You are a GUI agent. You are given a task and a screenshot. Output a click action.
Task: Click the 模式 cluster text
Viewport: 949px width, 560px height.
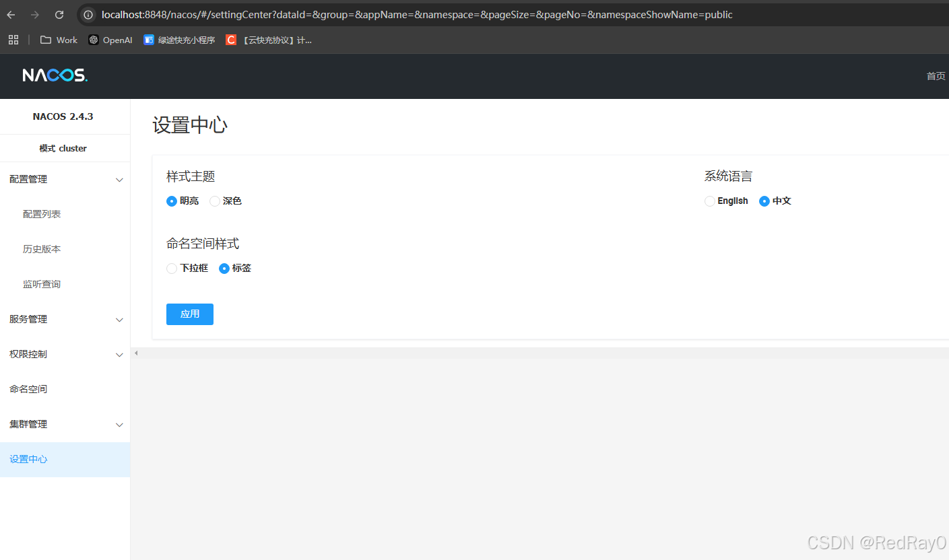pos(63,148)
